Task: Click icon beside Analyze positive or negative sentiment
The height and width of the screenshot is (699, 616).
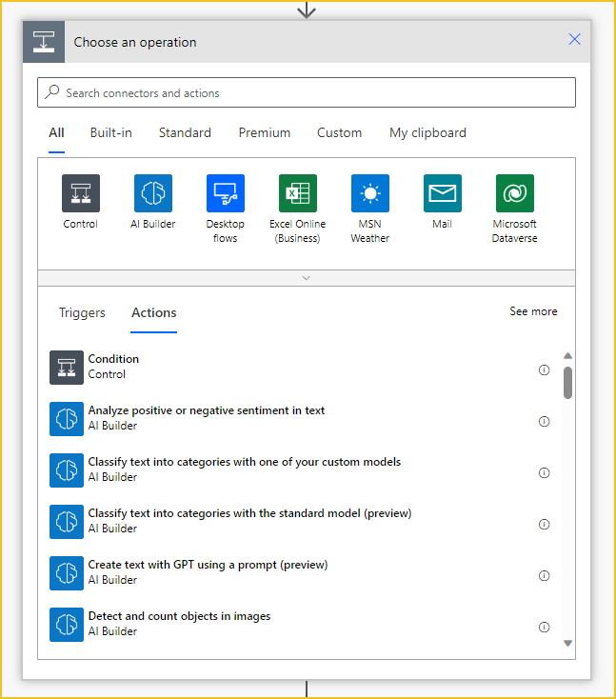Action: [67, 419]
